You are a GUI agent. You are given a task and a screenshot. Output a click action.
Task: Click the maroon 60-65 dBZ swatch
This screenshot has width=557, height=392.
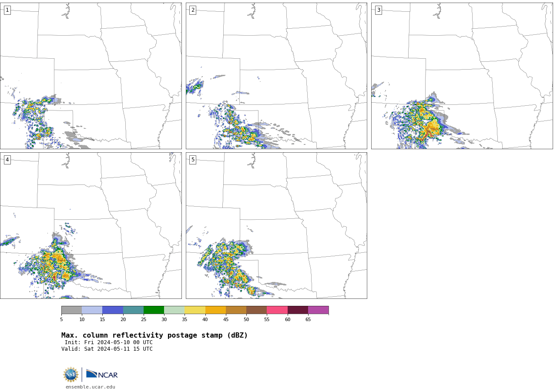tap(298, 310)
